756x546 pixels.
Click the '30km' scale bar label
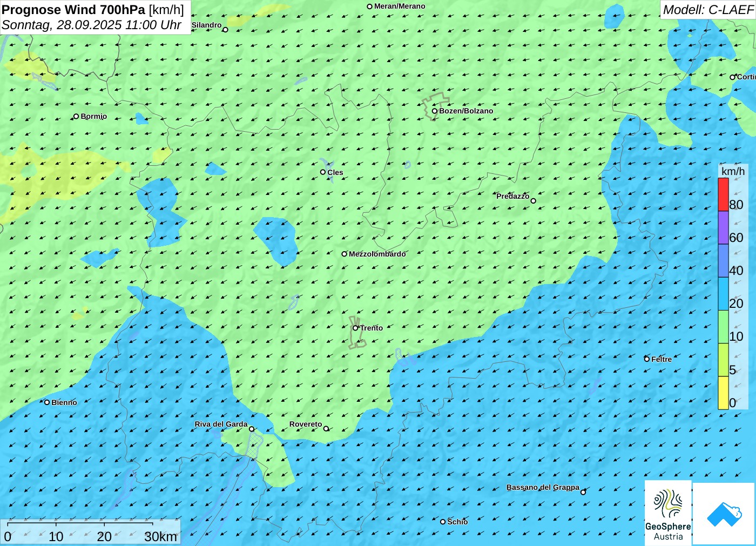160,537
